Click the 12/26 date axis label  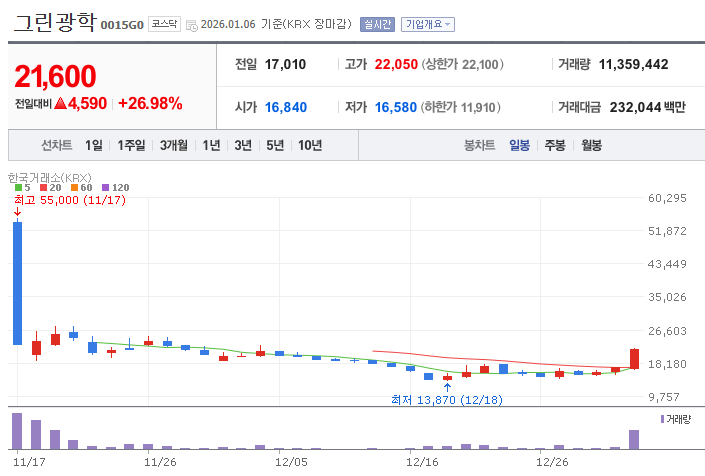[552, 462]
